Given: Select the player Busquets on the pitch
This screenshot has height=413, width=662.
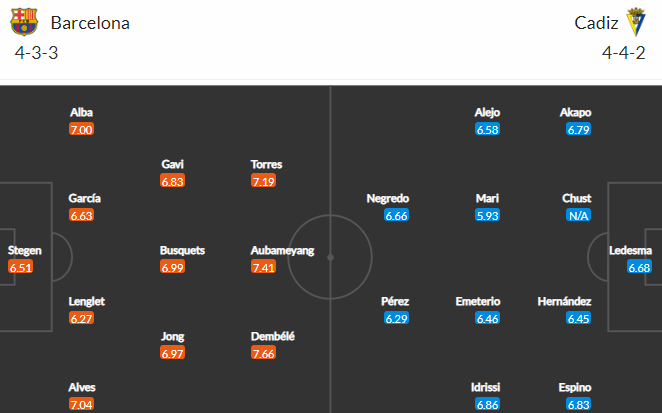Looking at the screenshot, I should coord(182,250).
